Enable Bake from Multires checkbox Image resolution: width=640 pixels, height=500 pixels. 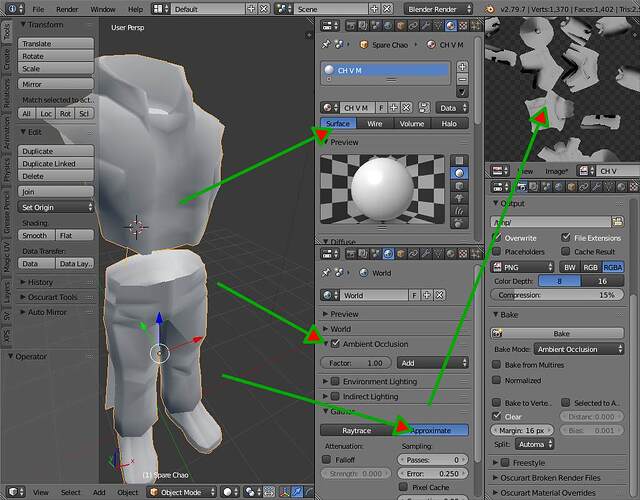coord(497,364)
